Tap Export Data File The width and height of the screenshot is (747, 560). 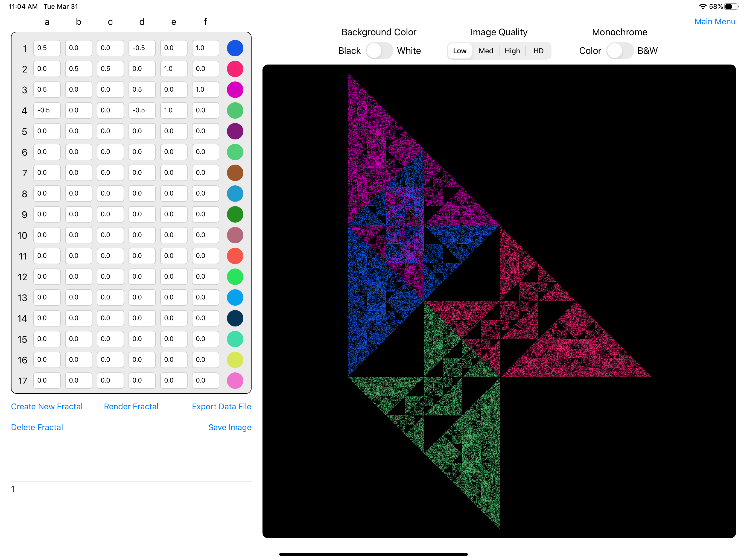tap(221, 406)
